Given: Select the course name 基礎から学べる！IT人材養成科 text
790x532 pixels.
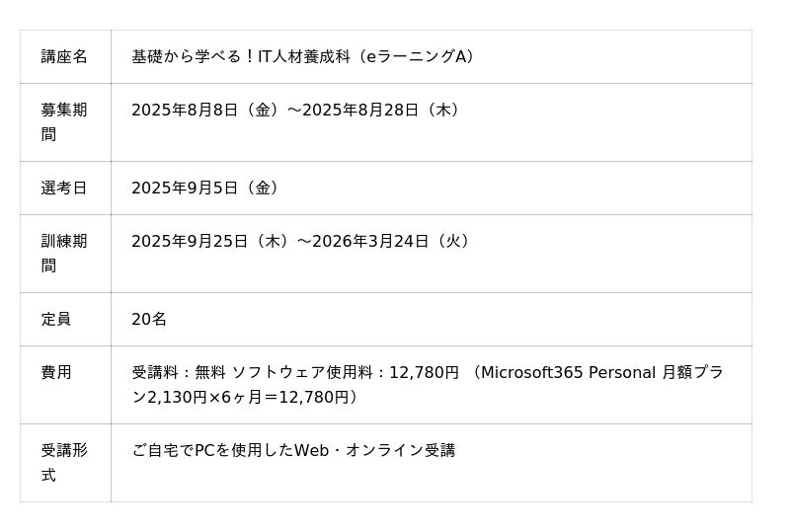Looking at the screenshot, I should coord(241,57).
